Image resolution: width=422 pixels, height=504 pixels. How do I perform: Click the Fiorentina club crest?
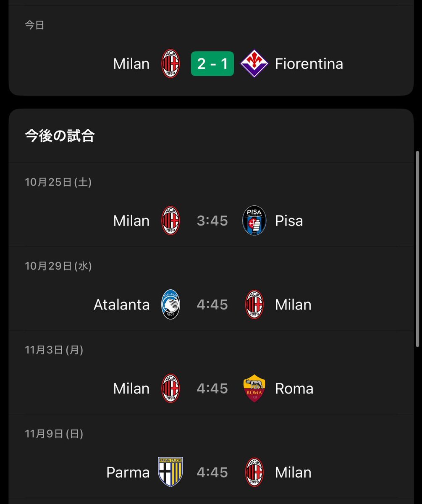(x=254, y=64)
